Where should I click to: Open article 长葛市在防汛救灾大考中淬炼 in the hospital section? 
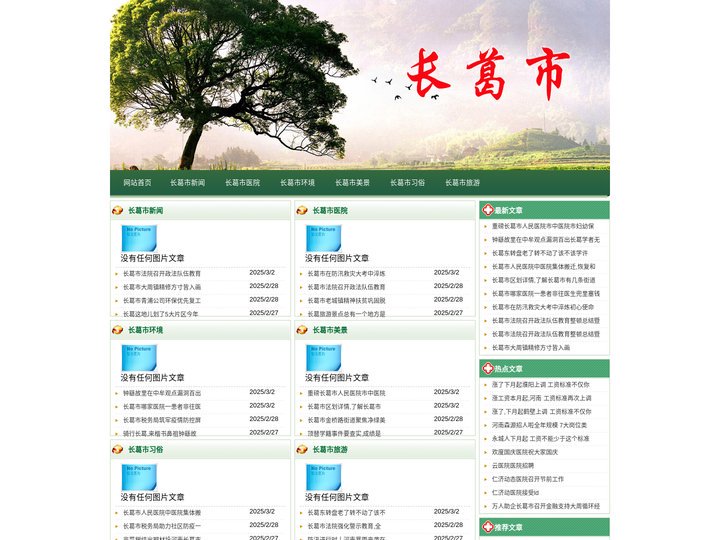[x=346, y=273]
